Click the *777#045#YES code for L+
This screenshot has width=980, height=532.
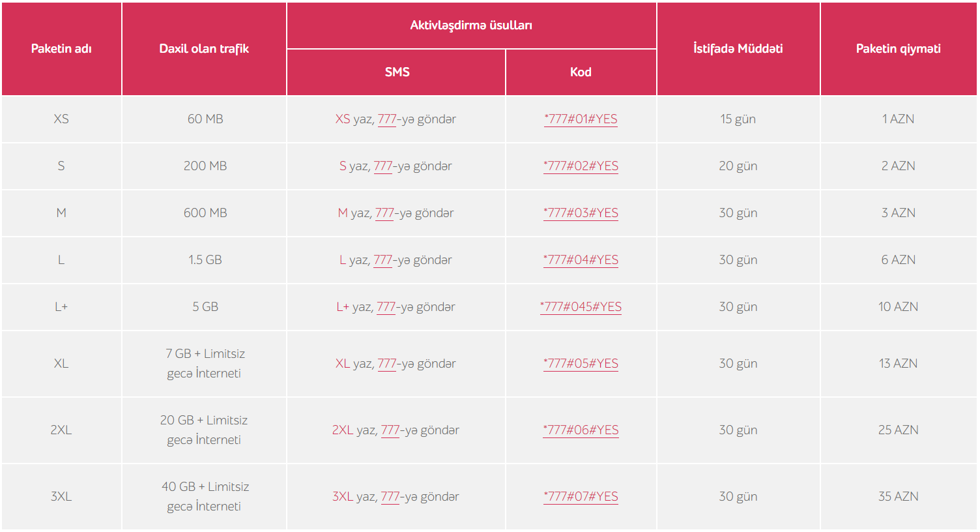[581, 307]
